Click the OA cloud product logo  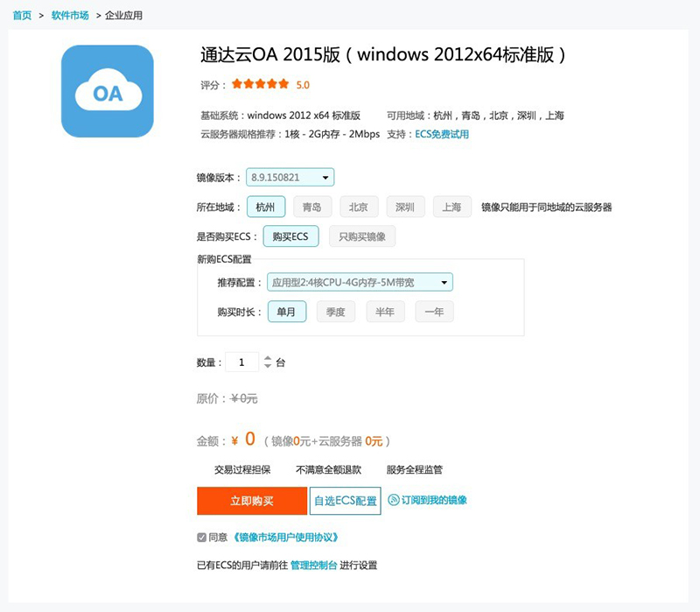107,91
